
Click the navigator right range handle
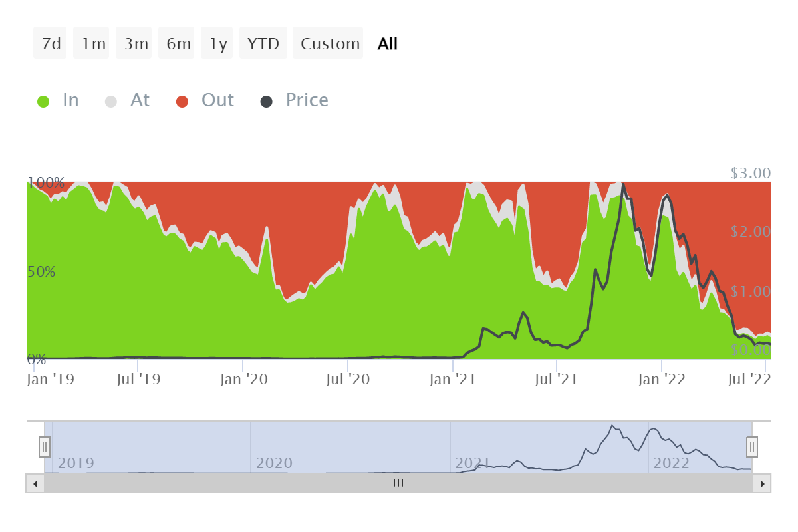coord(752,446)
